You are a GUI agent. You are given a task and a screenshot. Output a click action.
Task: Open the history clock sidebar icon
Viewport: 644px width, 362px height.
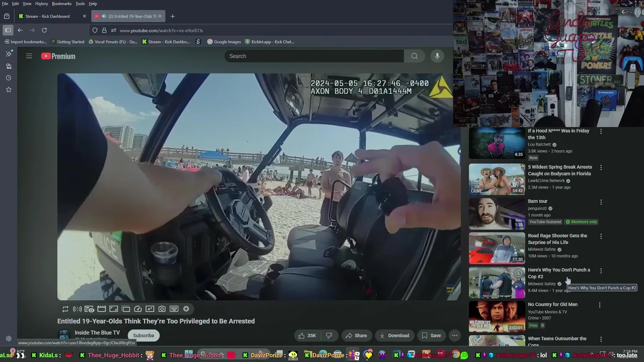[9, 78]
